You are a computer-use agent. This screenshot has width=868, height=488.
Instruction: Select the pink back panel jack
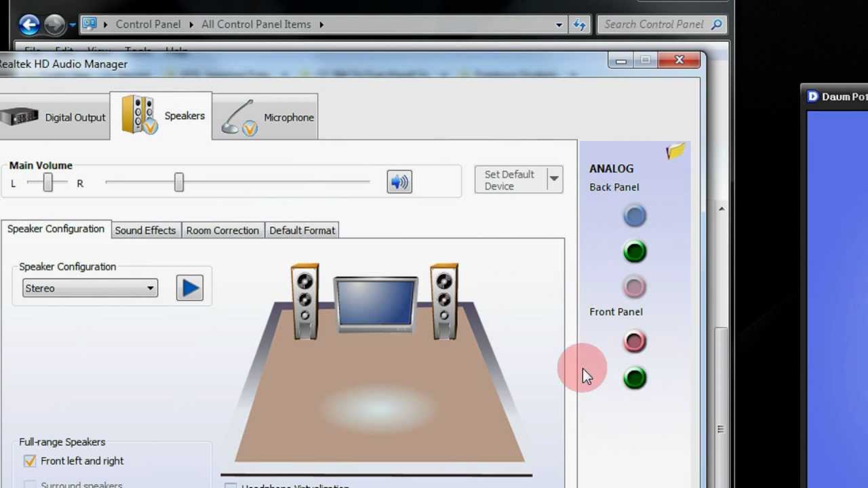tap(635, 287)
